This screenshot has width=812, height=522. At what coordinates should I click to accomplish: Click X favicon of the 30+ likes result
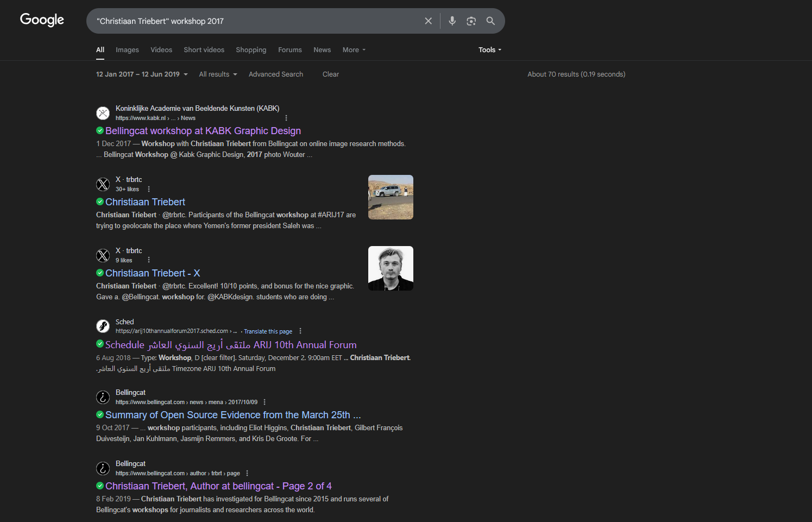103,184
